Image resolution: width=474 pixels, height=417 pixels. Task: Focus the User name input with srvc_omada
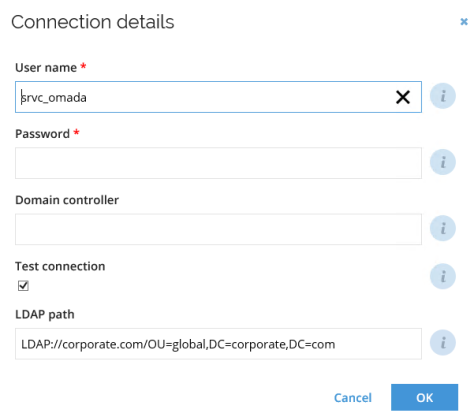[218, 97]
